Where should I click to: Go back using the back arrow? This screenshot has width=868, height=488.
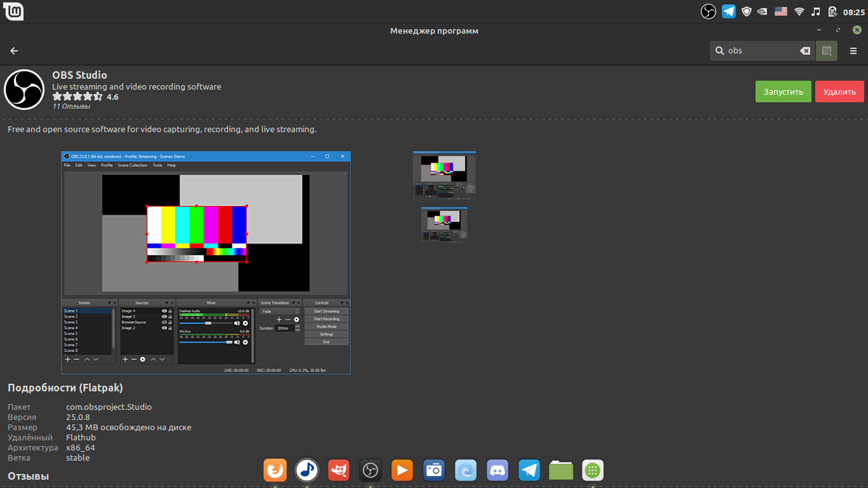click(x=14, y=51)
